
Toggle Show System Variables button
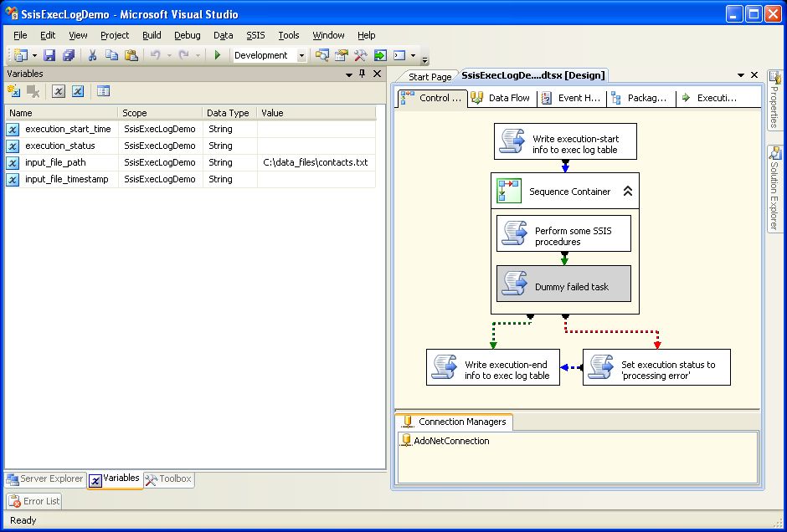tap(59, 91)
